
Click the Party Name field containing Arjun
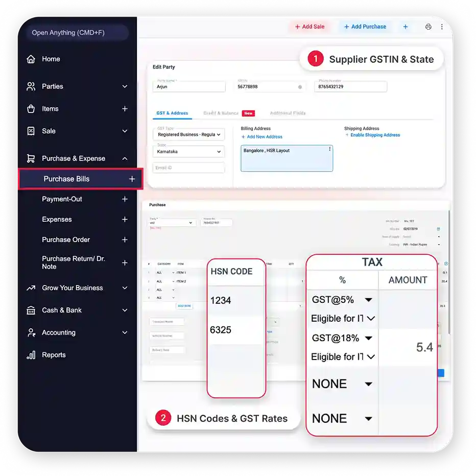tap(189, 86)
